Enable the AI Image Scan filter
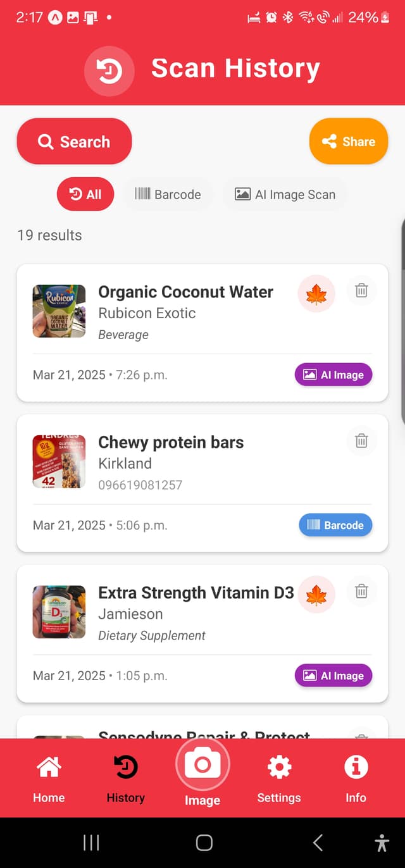Image resolution: width=405 pixels, height=868 pixels. [285, 194]
